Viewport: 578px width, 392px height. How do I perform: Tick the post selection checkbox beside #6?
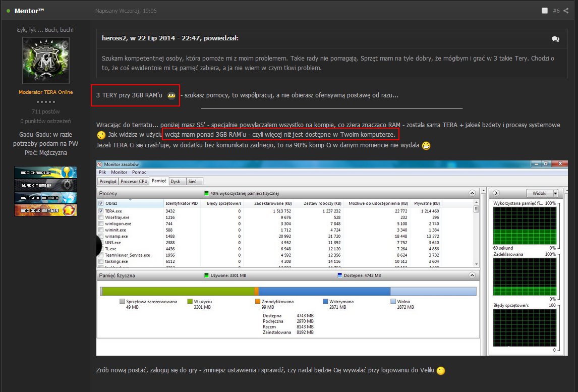pyautogui.click(x=544, y=11)
